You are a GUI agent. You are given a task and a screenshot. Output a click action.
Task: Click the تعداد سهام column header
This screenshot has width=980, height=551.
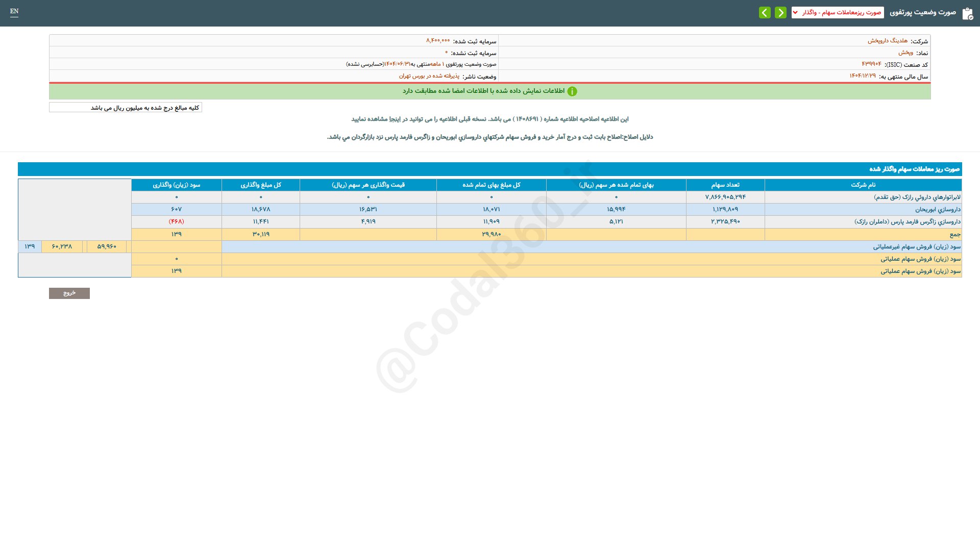tap(725, 185)
